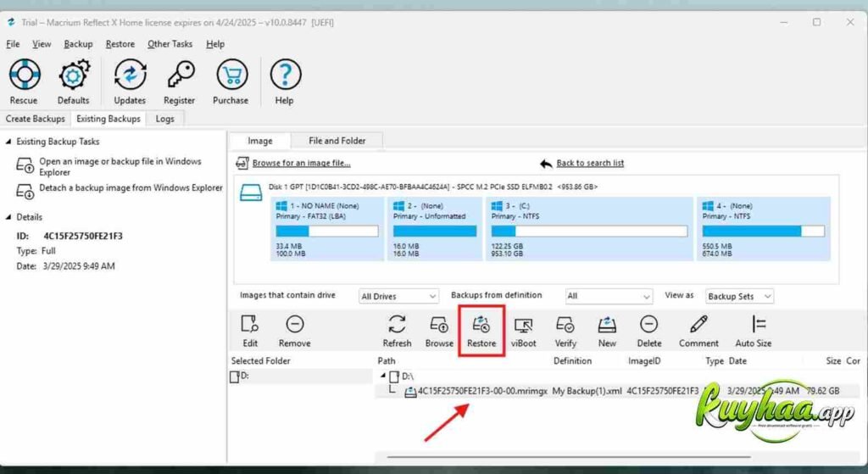Switch to the Logs tab
This screenshot has height=474, width=868.
click(164, 119)
